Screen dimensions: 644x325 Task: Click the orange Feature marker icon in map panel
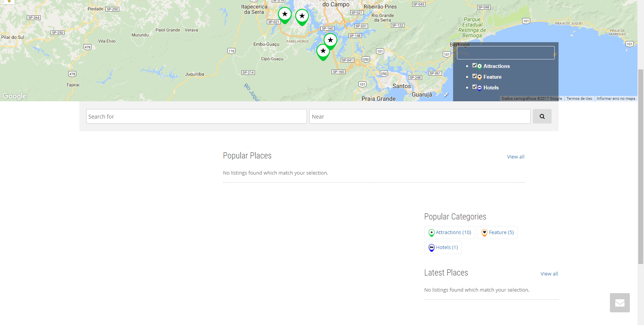coord(480,77)
